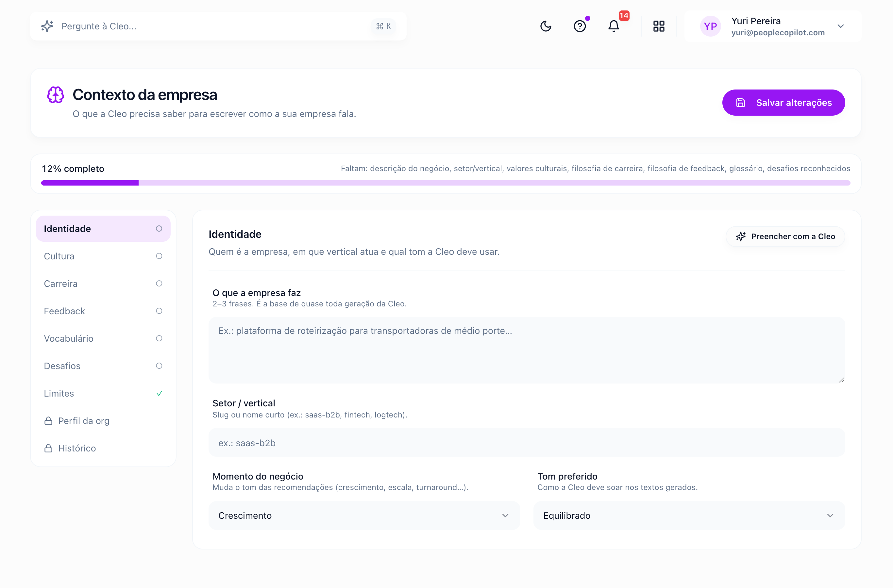893x588 pixels.
Task: Focus the Pergunte à Cleo search field
Action: point(218,26)
